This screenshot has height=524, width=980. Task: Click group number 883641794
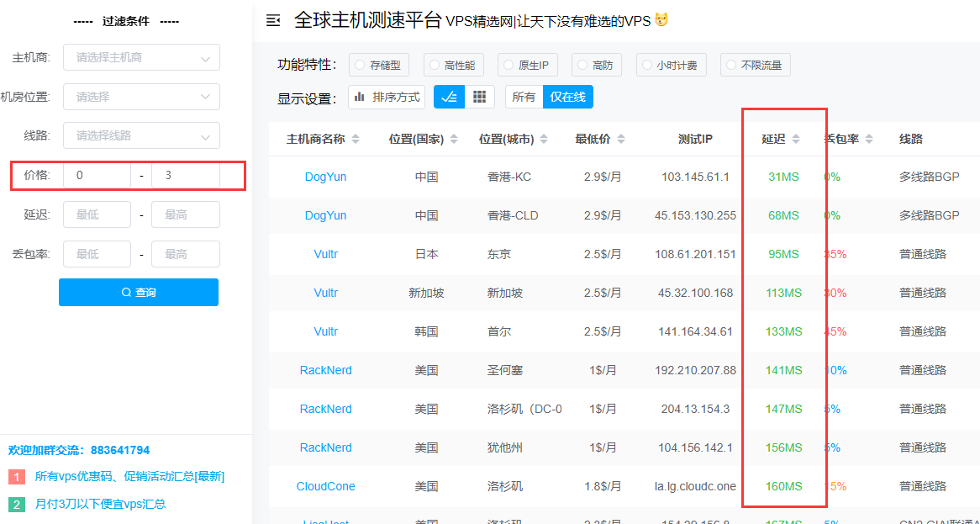[120, 450]
